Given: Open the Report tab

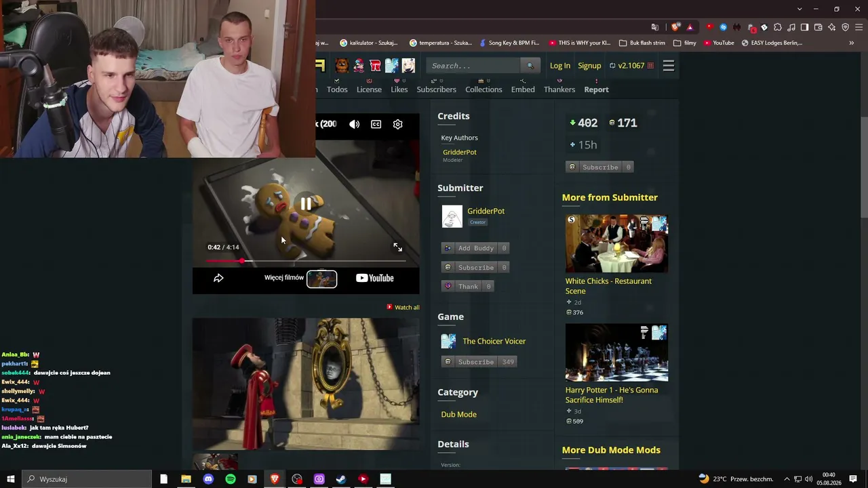Looking at the screenshot, I should tap(596, 89).
